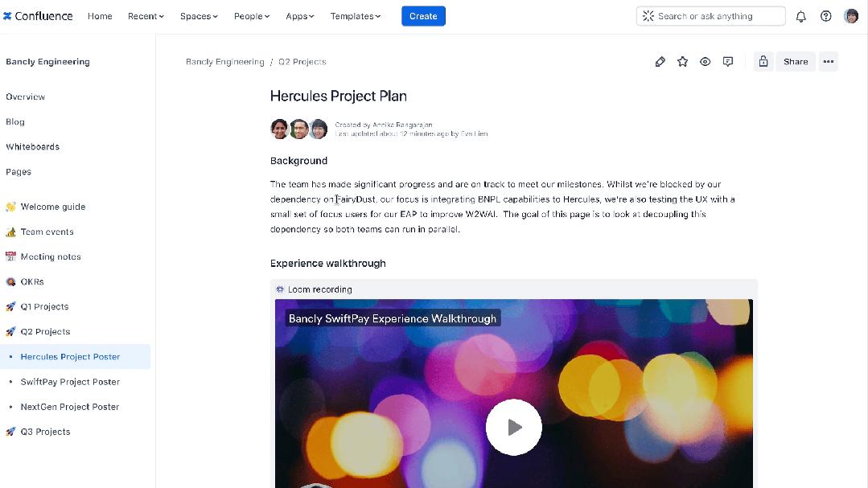Open the help question mark icon
Image resolution: width=868 pixels, height=488 pixels.
pos(825,15)
